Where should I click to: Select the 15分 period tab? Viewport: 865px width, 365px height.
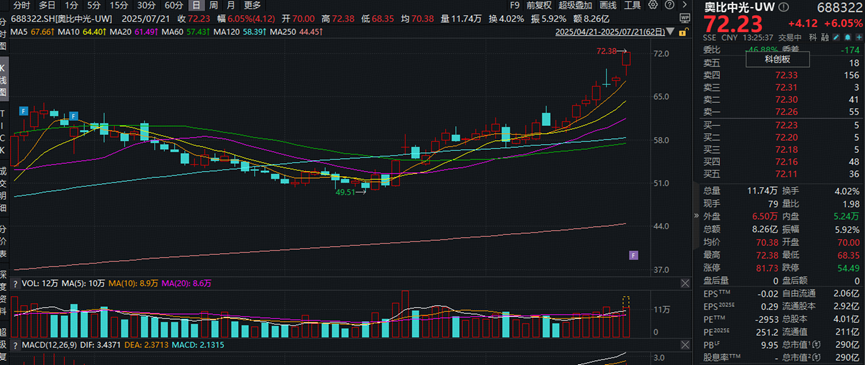coord(118,6)
